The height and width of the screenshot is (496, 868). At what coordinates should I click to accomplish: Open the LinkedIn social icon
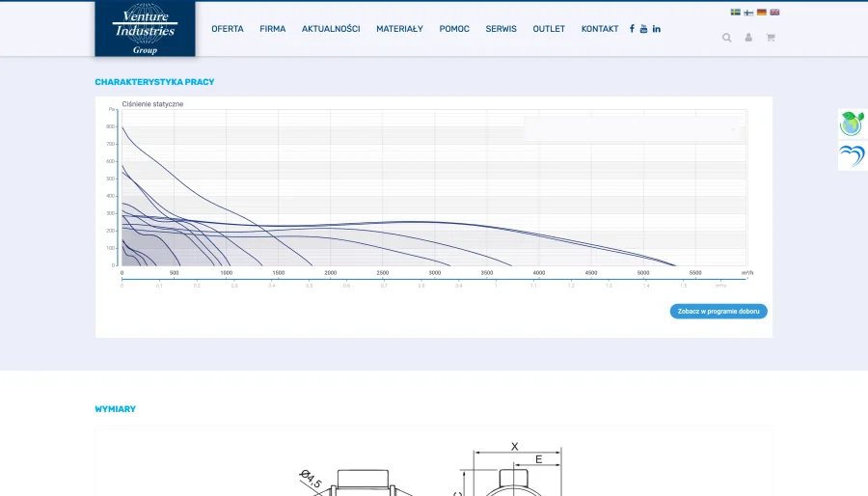[657, 29]
